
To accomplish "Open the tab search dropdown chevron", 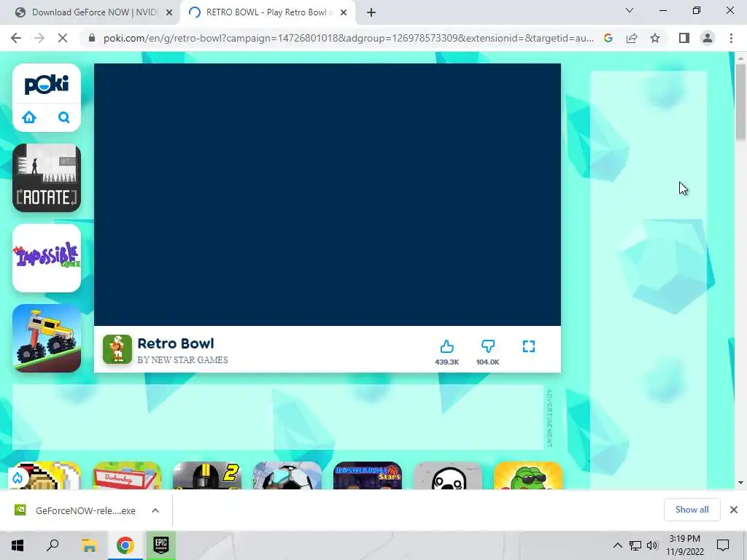I will click(x=630, y=10).
